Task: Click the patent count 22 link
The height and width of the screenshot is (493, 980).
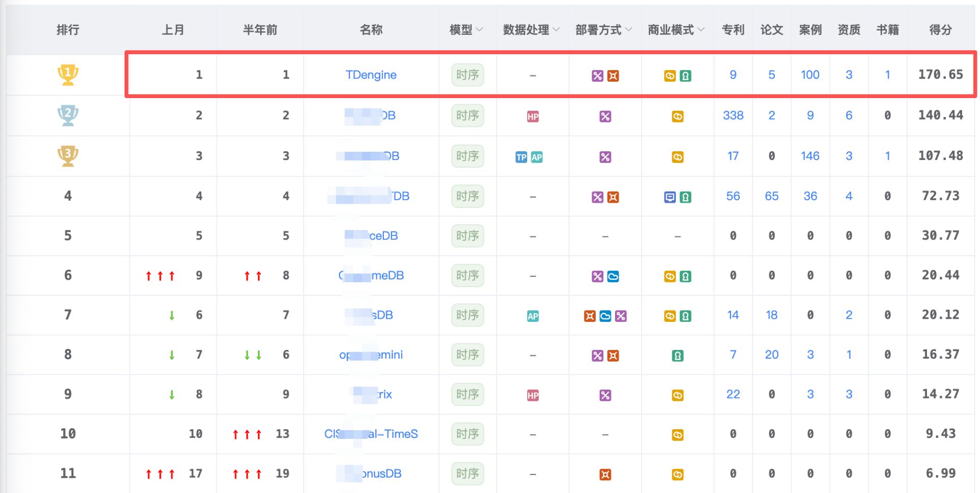Action: pyautogui.click(x=733, y=394)
